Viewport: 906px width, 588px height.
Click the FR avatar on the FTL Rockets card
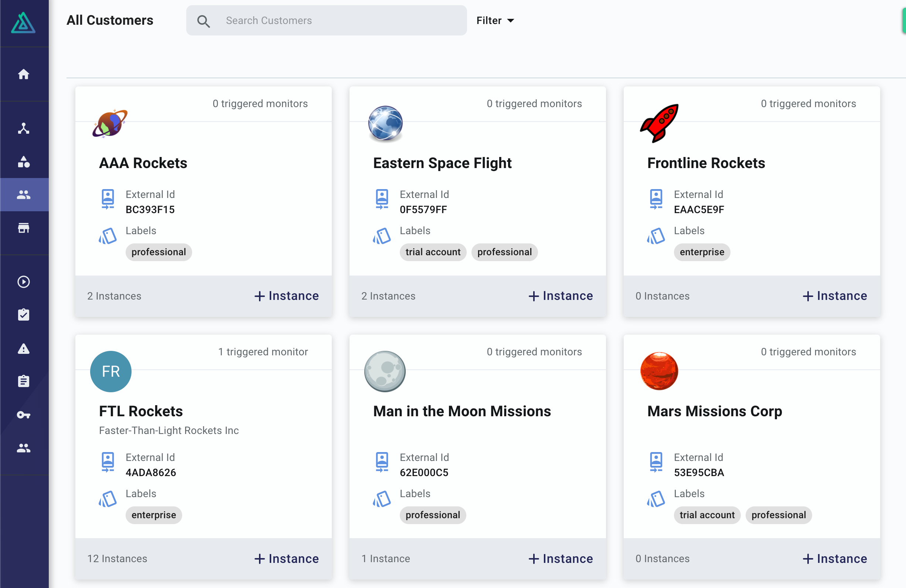point(111,372)
